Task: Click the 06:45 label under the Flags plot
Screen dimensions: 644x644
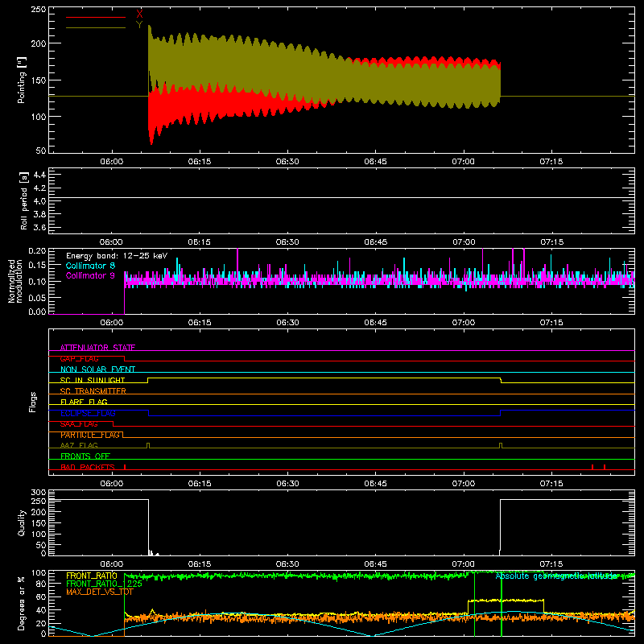Action: coord(375,484)
